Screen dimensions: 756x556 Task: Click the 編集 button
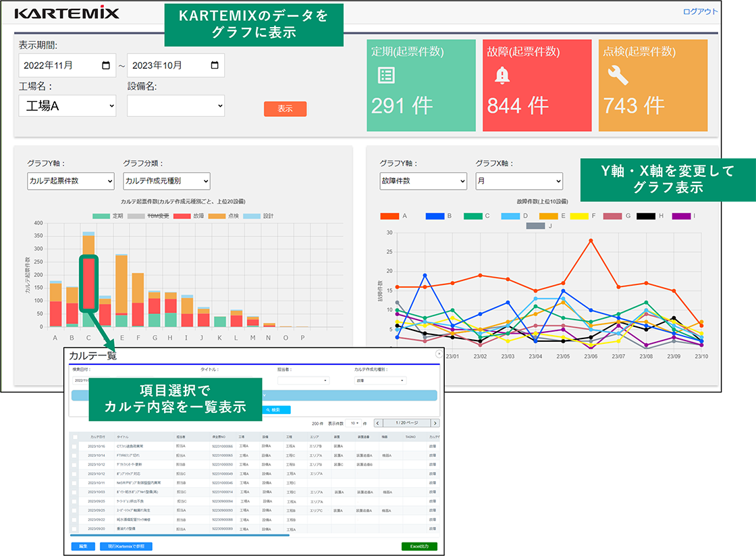(x=83, y=547)
